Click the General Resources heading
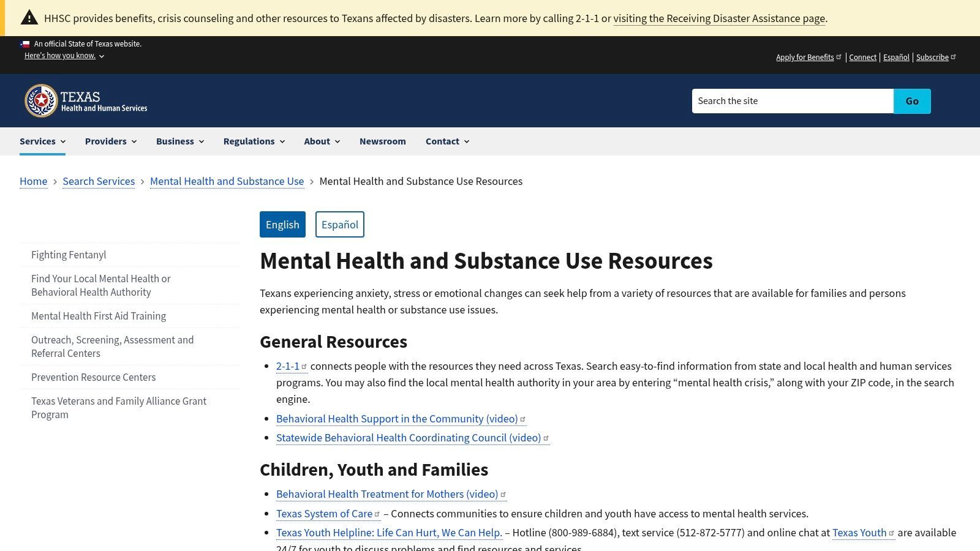Screen dimensions: 980x551 pyautogui.click(x=333, y=342)
